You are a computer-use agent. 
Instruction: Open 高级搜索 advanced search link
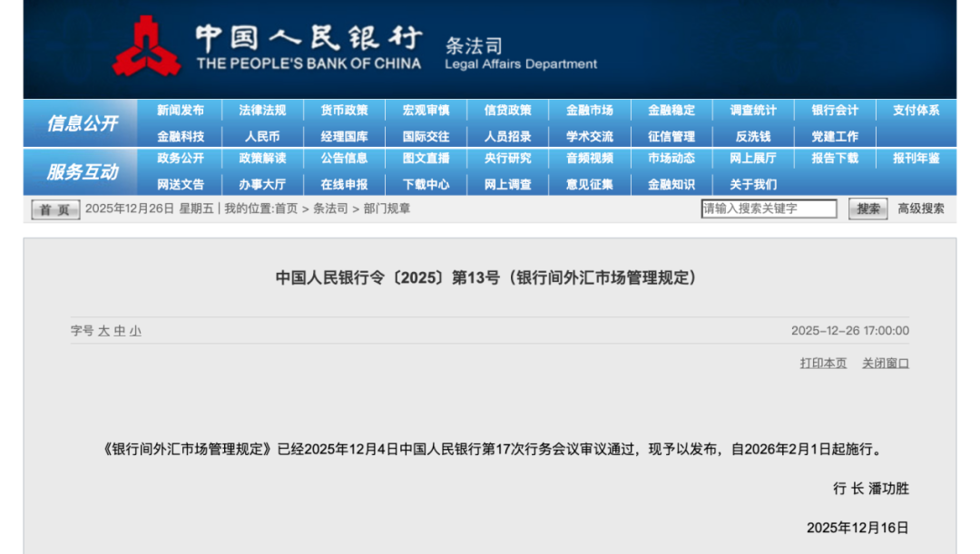pyautogui.click(x=920, y=209)
